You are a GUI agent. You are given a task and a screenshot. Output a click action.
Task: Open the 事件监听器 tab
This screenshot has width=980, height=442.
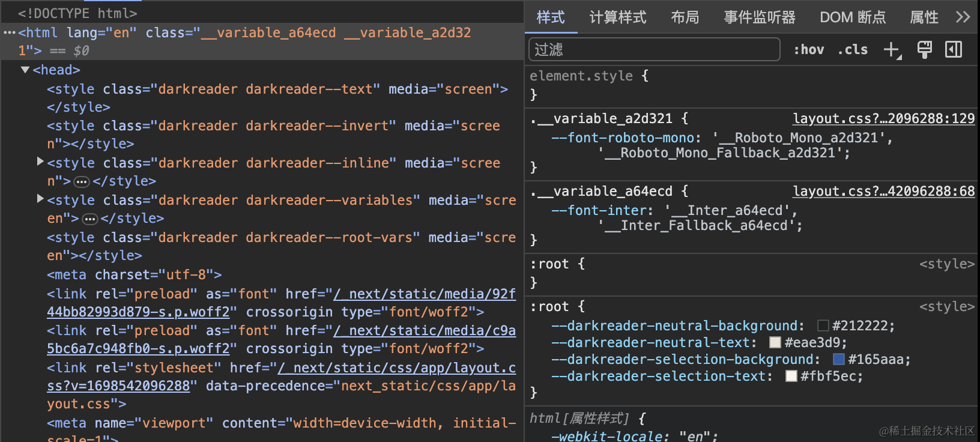(x=759, y=17)
